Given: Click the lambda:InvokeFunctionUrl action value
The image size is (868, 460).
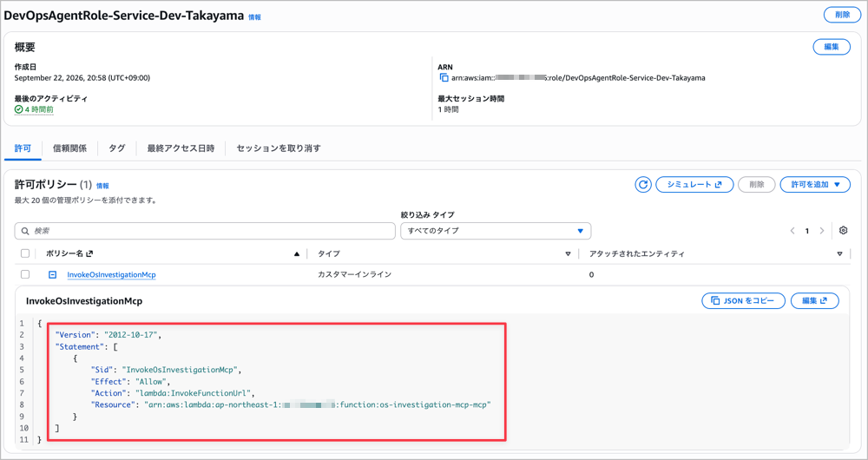Looking at the screenshot, I should coord(194,393).
